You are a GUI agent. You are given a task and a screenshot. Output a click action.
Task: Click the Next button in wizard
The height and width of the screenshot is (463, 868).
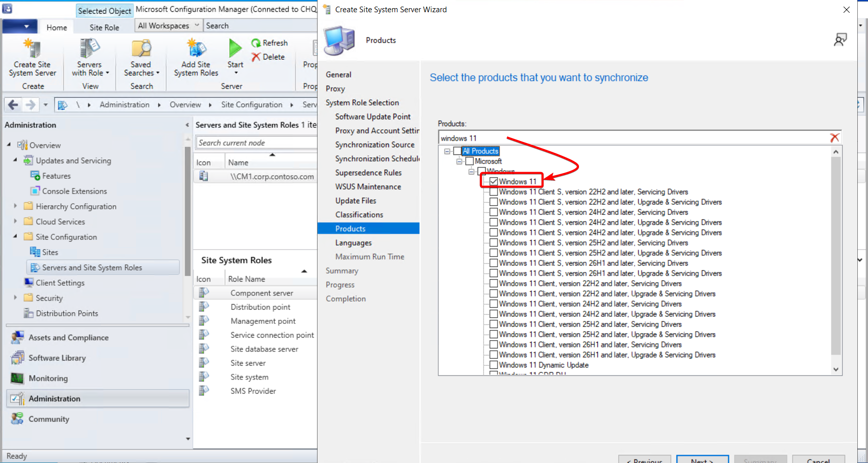click(702, 459)
